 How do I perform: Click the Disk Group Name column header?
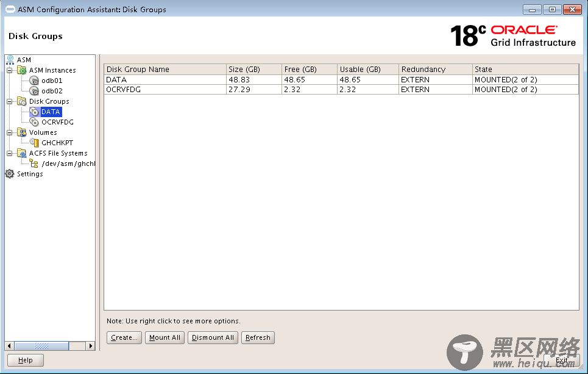(x=165, y=69)
